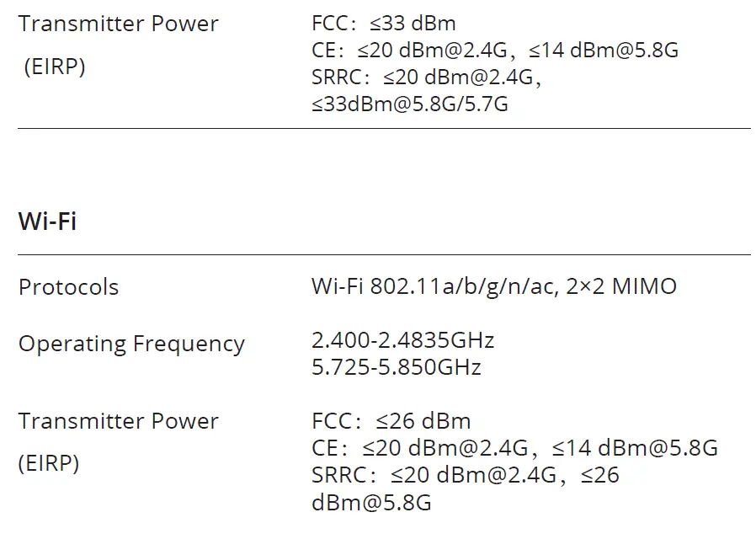Click the Transmitter Power label above the Wi-Fi heading

point(118,24)
